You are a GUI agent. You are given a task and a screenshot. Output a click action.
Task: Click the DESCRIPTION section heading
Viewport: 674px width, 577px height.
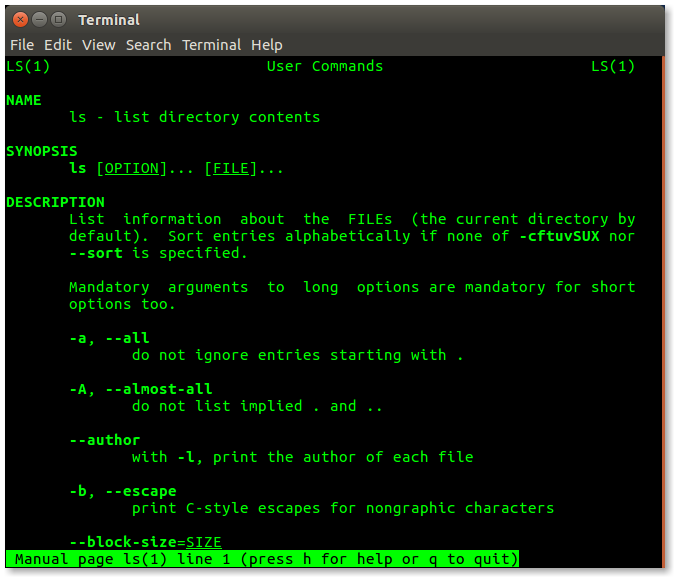pyautogui.click(x=55, y=202)
